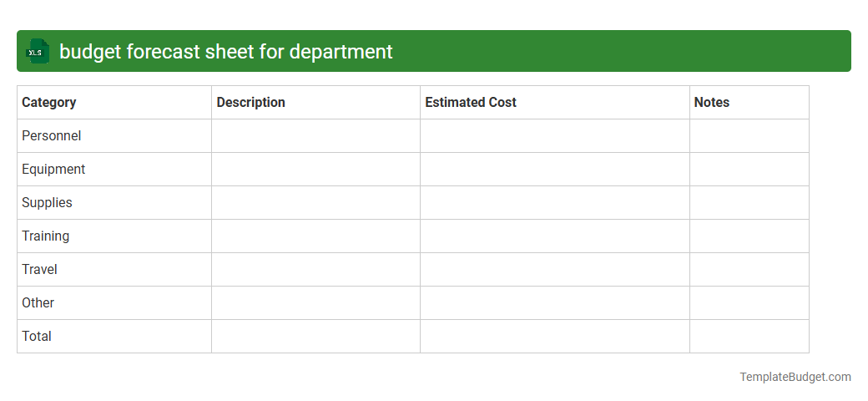Image resolution: width=868 pixels, height=401 pixels.
Task: Click the Estimated Cost cell for Personnel
Action: pyautogui.click(x=555, y=135)
